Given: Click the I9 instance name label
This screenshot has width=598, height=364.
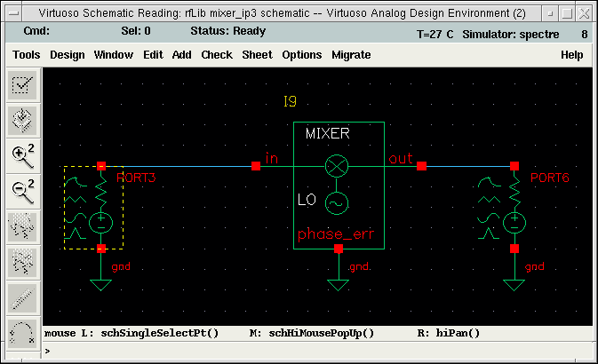Looking at the screenshot, I should (290, 101).
